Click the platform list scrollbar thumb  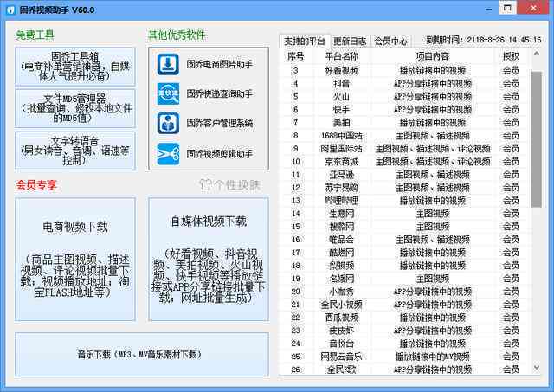click(x=537, y=139)
